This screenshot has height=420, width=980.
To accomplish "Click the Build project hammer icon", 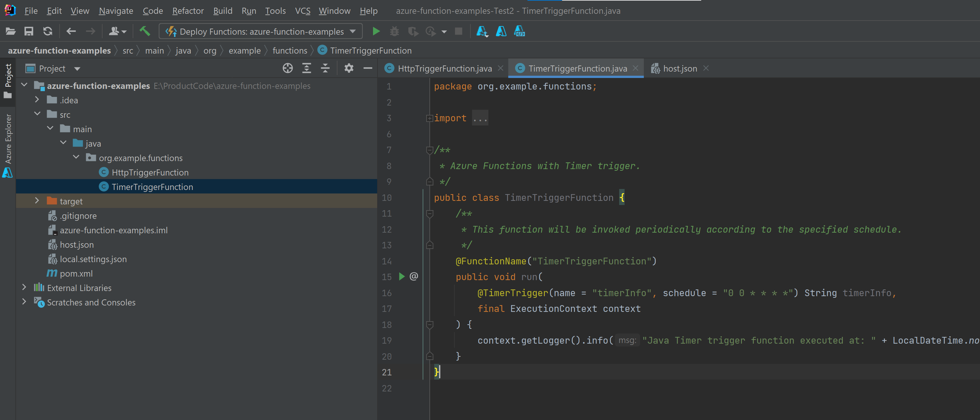I will point(145,31).
